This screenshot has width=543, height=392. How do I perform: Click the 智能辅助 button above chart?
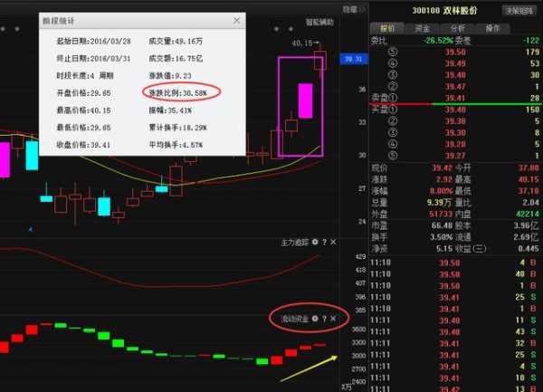coord(319,22)
